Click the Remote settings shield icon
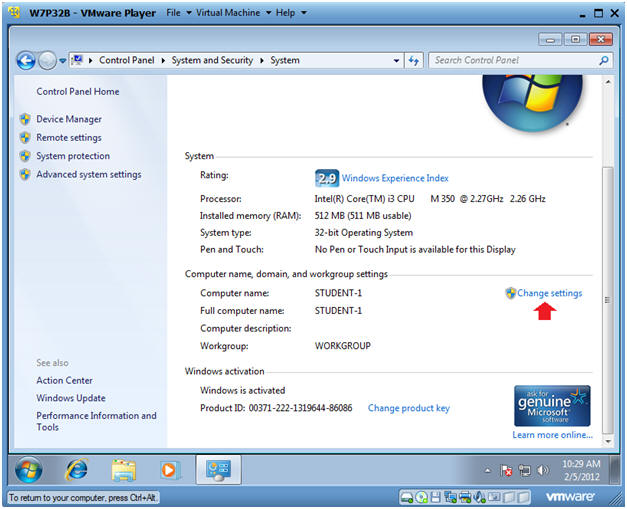 (25, 138)
